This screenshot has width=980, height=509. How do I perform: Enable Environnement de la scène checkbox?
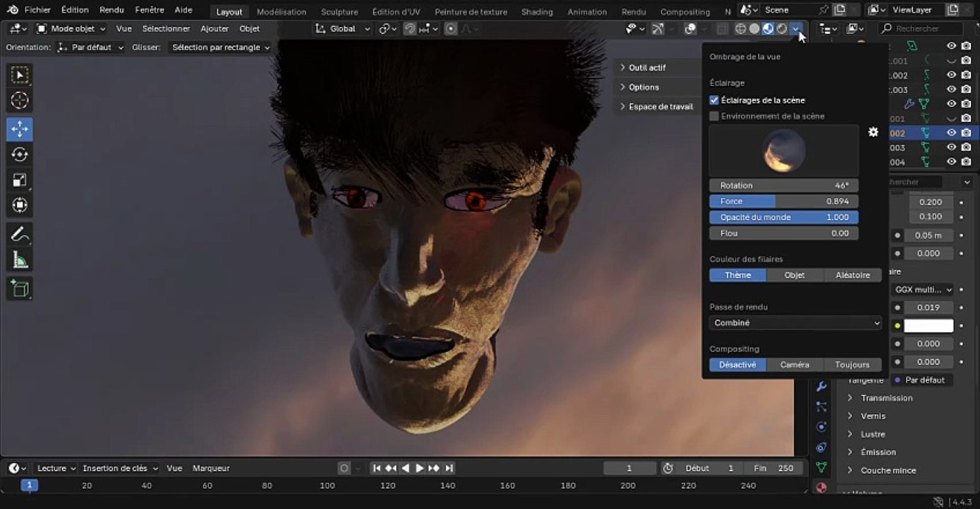(714, 116)
